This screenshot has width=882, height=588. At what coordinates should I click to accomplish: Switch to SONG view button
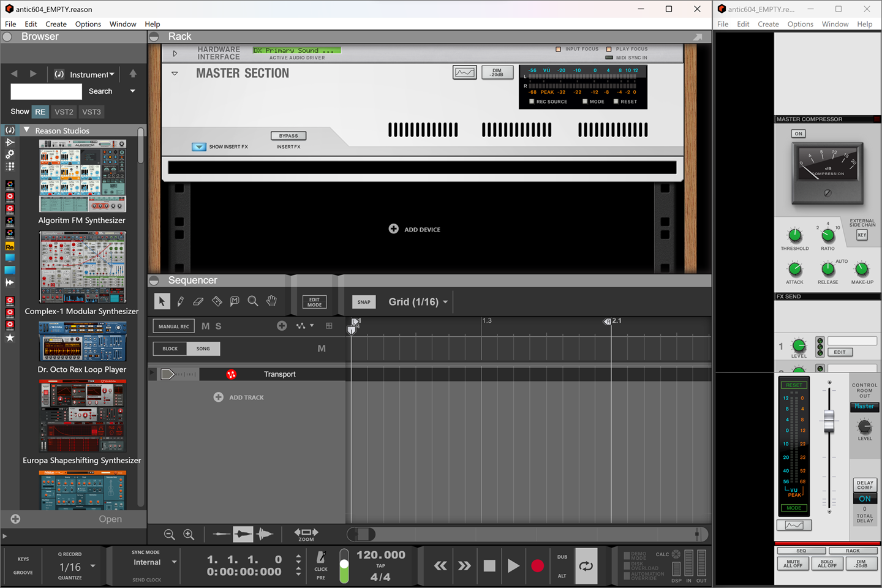[x=203, y=349]
